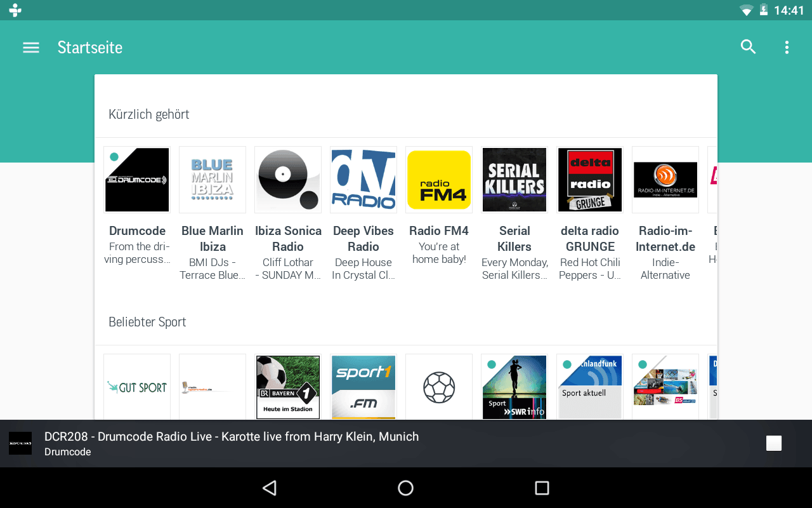Open the Drumcode station logo

137,180
